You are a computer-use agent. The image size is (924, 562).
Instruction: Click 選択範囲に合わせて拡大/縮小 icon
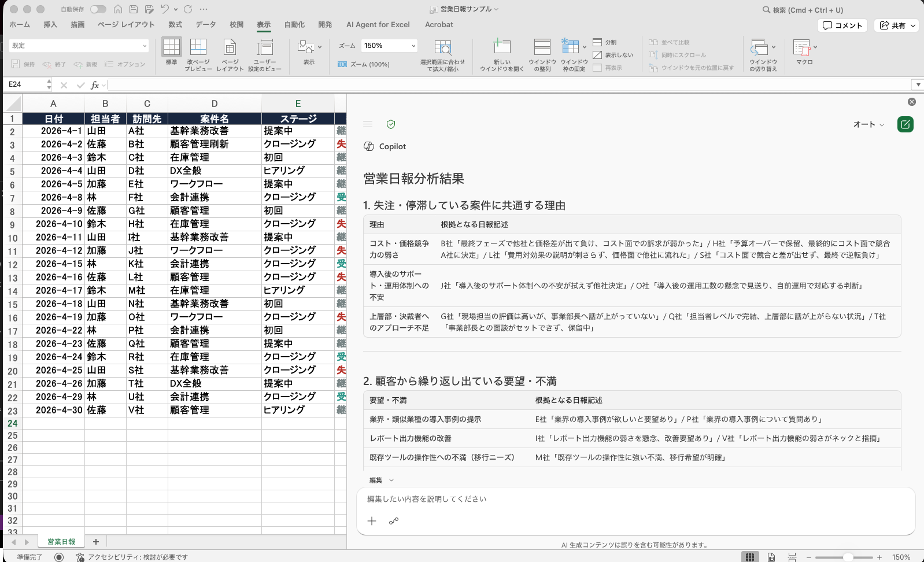tap(443, 48)
